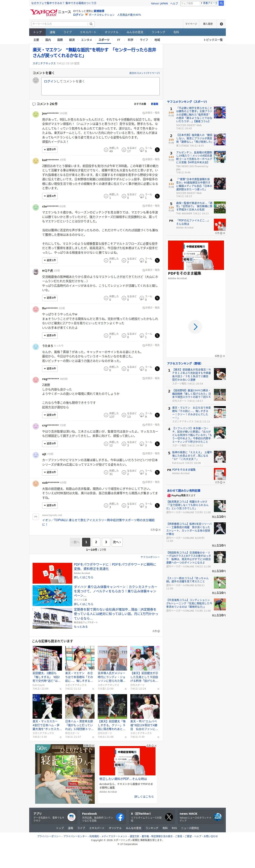This screenshot has width=255, height=868.
Task: Toggle うーん on jnn's comment
Action: point(146,150)
